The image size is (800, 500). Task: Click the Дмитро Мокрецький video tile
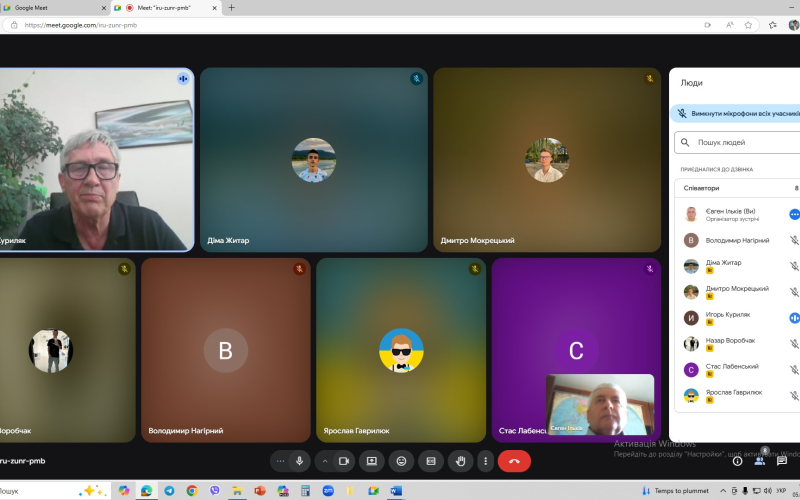547,160
